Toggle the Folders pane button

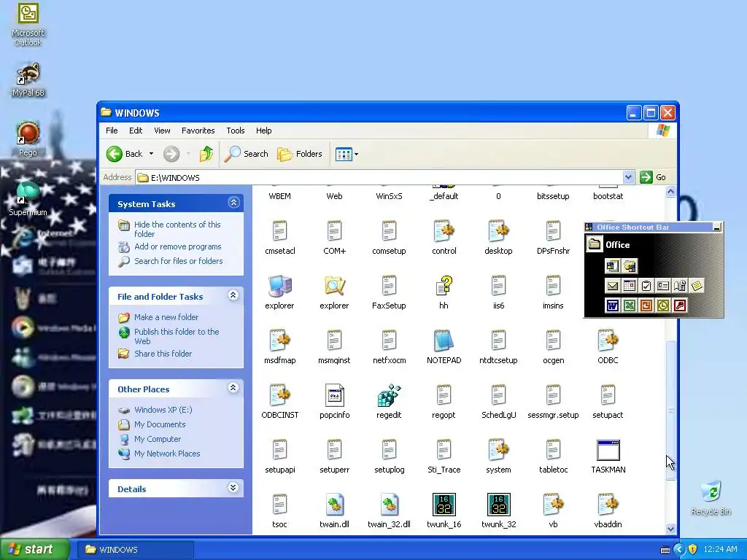(300, 154)
